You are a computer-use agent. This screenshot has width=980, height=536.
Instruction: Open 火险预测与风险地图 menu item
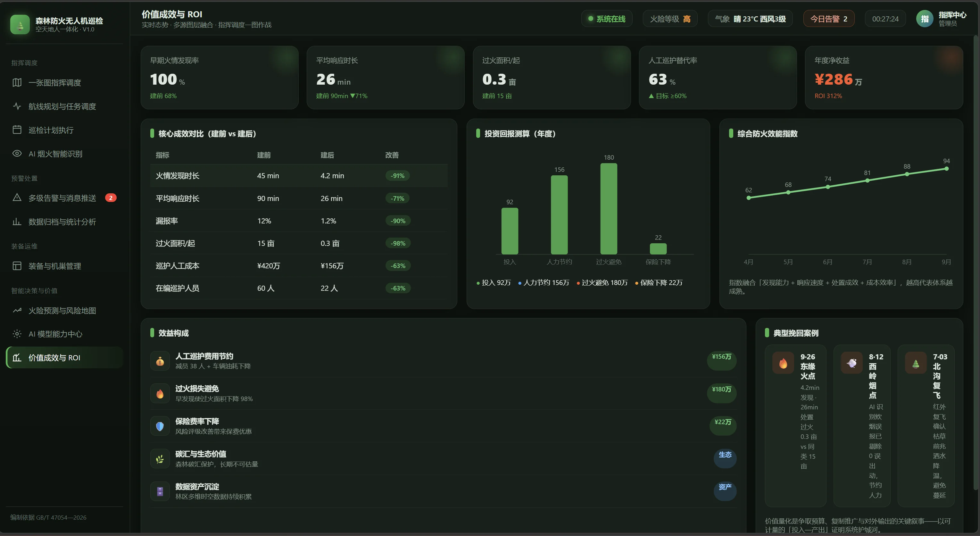pos(64,310)
